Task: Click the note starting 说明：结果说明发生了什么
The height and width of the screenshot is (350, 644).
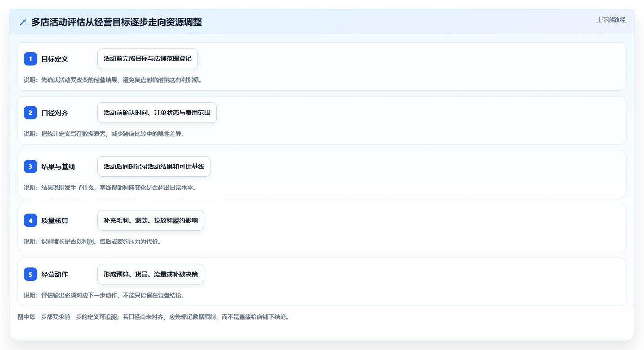Action: click(110, 188)
